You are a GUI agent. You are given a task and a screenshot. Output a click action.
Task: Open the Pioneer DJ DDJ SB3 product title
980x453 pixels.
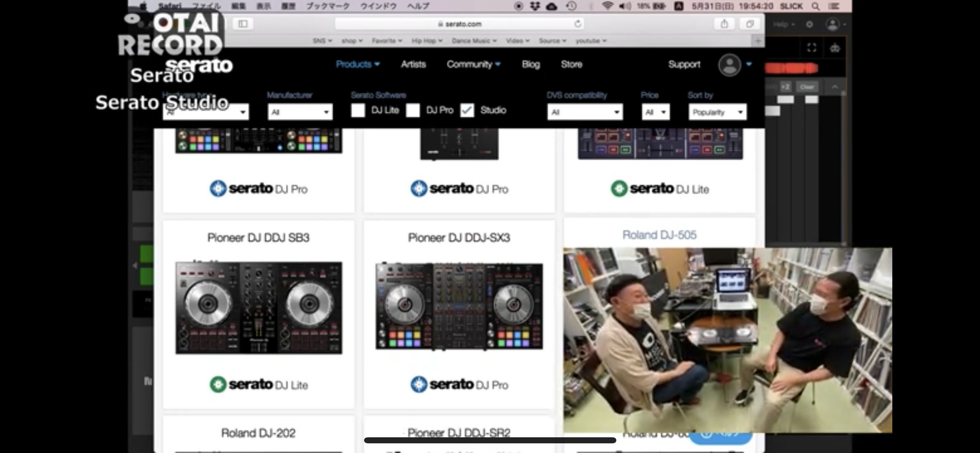pyautogui.click(x=258, y=238)
